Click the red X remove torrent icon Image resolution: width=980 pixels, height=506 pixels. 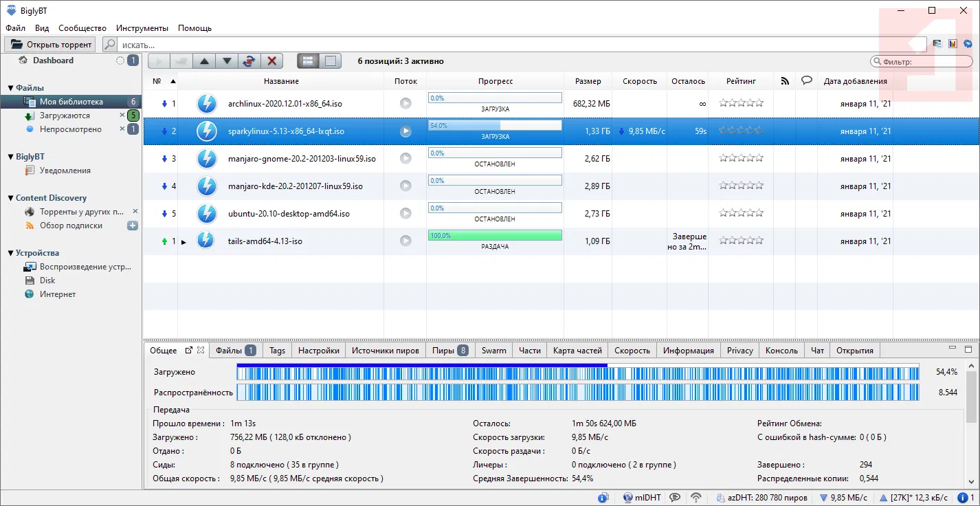click(x=271, y=61)
